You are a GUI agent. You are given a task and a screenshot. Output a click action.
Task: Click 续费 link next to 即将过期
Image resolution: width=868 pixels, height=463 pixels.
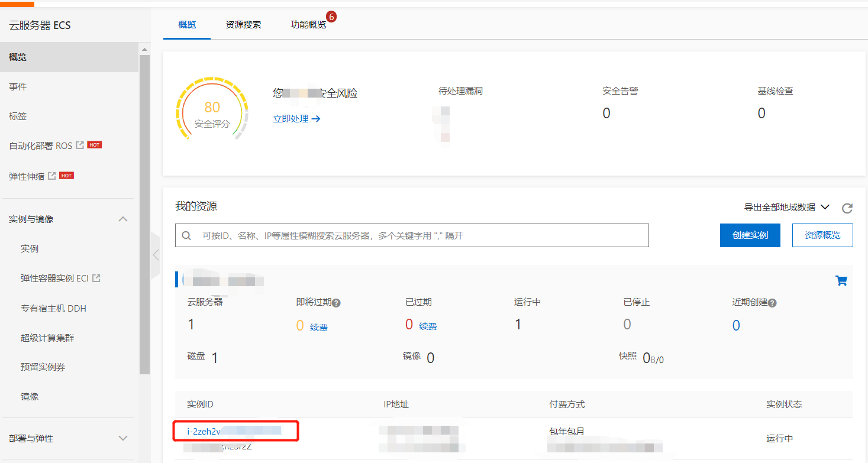click(x=319, y=327)
